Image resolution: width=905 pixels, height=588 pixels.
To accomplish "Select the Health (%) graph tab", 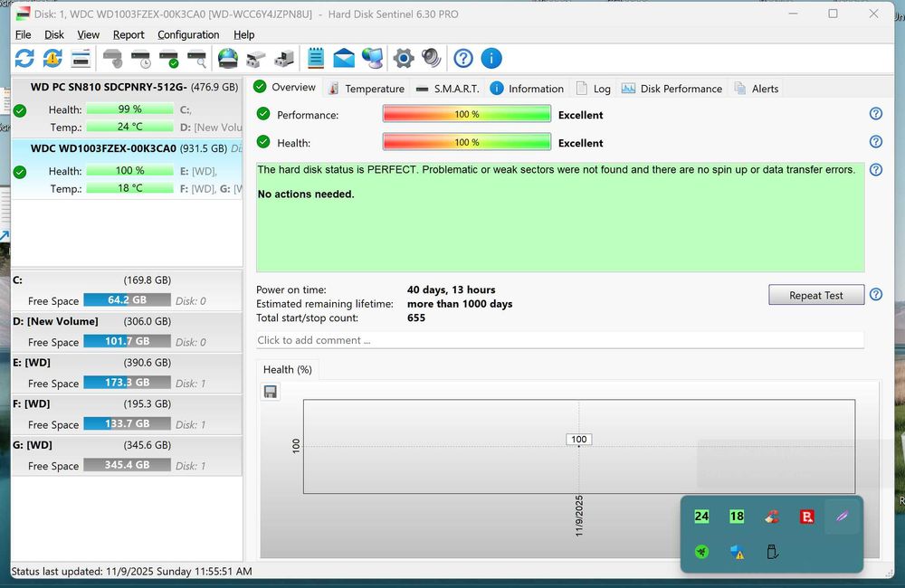I will [288, 369].
